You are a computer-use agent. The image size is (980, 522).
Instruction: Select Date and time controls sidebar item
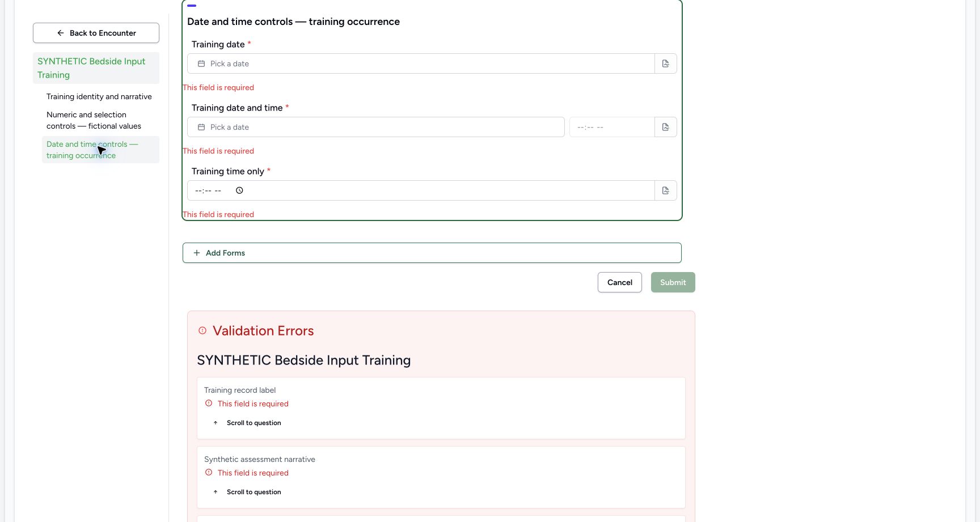(x=100, y=150)
